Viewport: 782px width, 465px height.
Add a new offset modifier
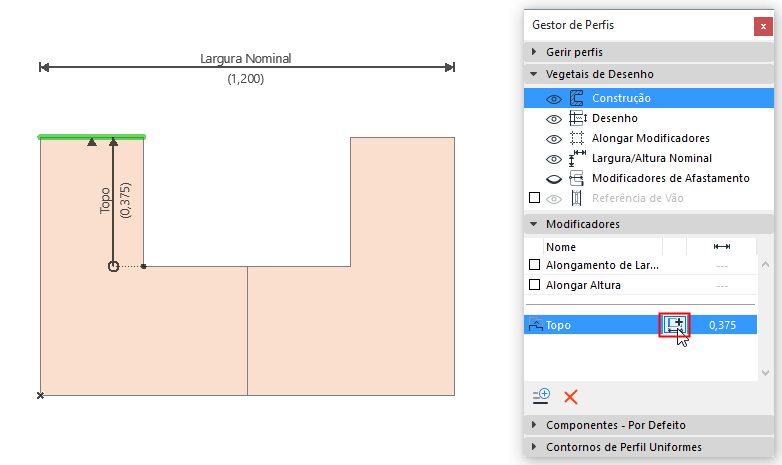tap(541, 397)
